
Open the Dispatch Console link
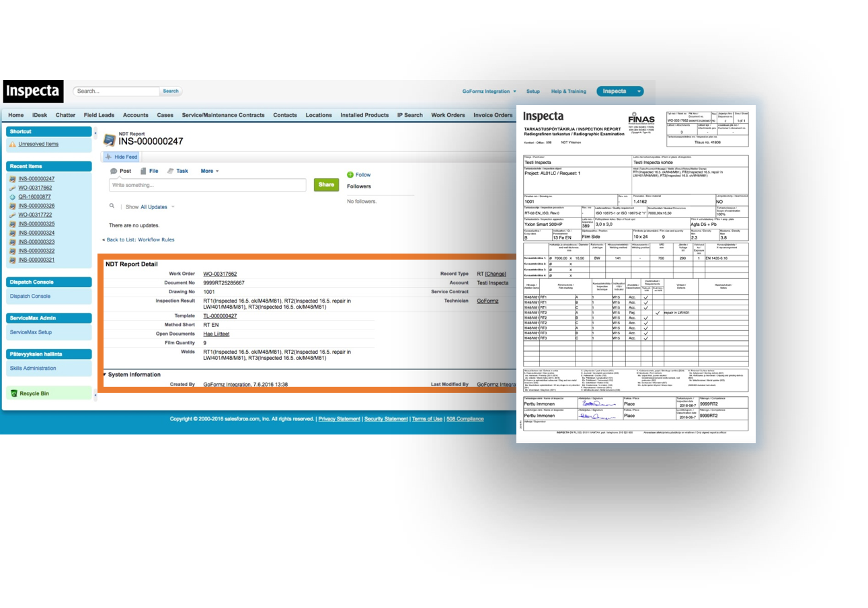pos(30,296)
